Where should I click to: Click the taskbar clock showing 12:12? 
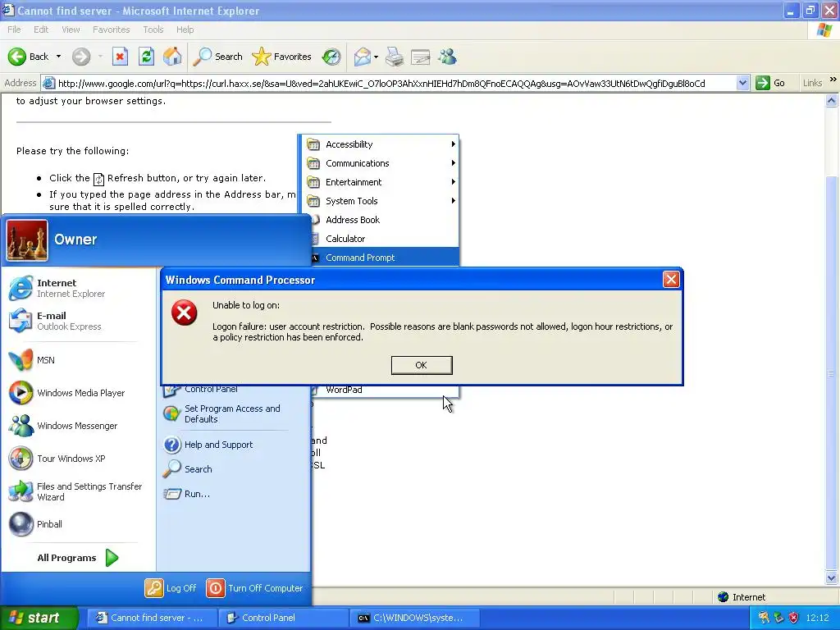[x=817, y=618]
